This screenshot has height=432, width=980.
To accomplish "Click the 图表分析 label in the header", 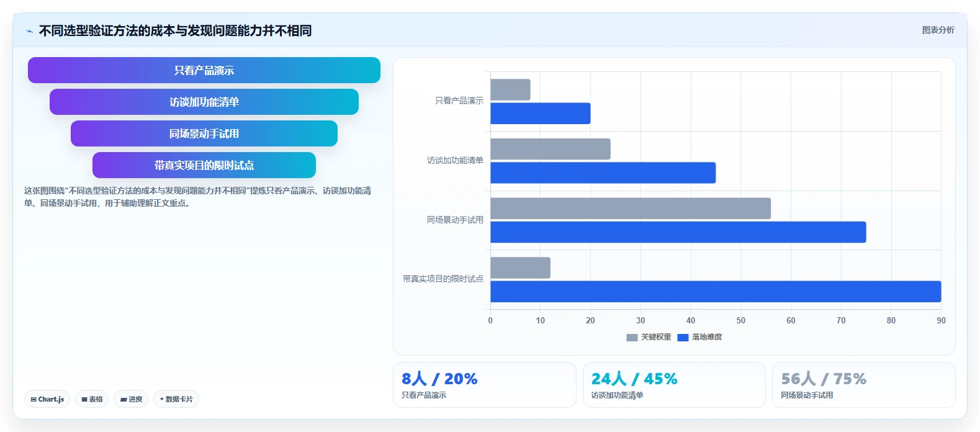I will click(x=938, y=30).
